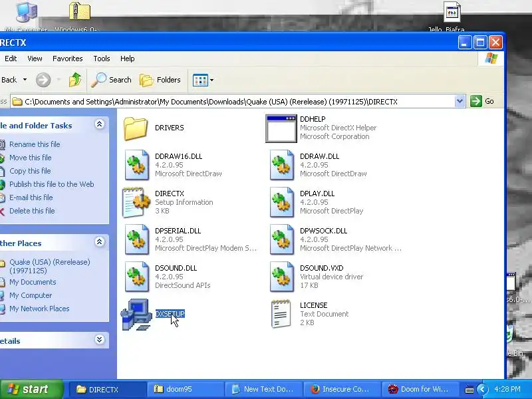Screen dimensions: 532x399
Task: Select the Jello Biafra desktop icon
Action: (452, 13)
